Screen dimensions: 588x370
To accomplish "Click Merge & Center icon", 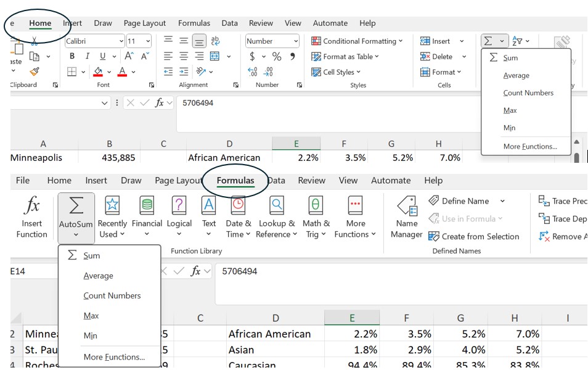I will click(x=214, y=56).
